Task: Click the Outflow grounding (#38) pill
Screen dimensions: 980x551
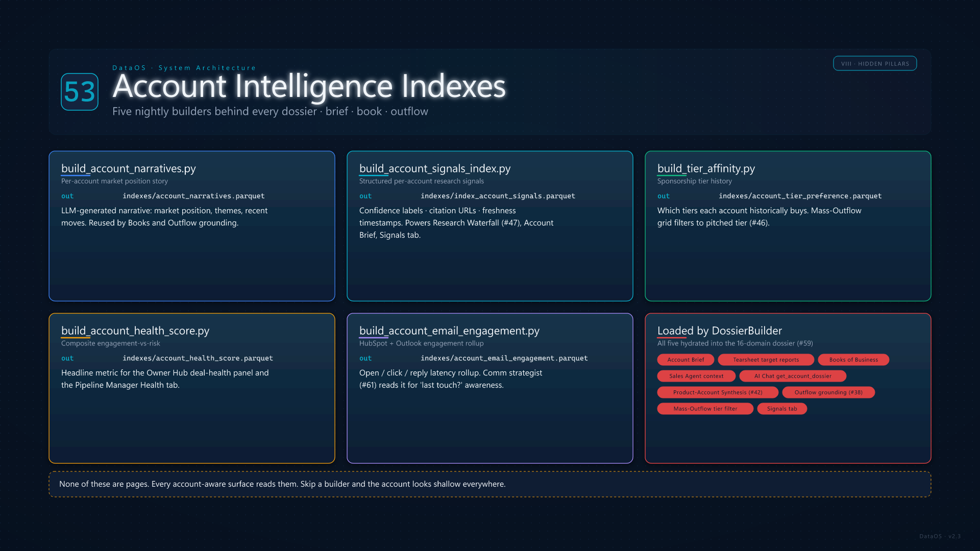Action: 828,392
